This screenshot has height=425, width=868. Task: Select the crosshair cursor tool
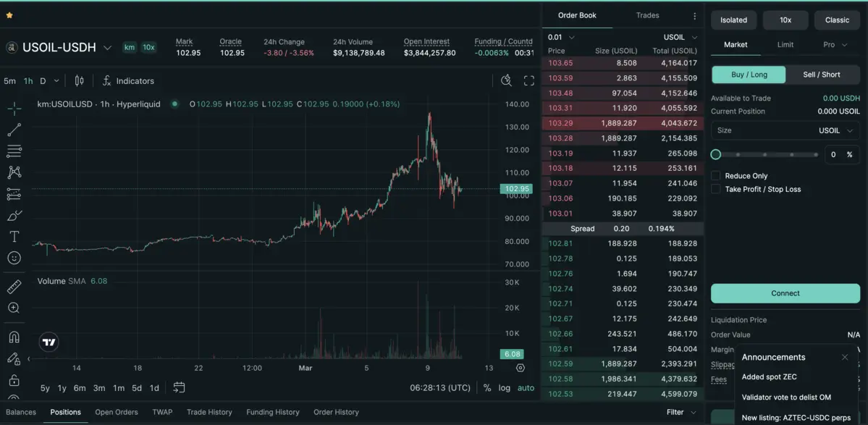14,109
